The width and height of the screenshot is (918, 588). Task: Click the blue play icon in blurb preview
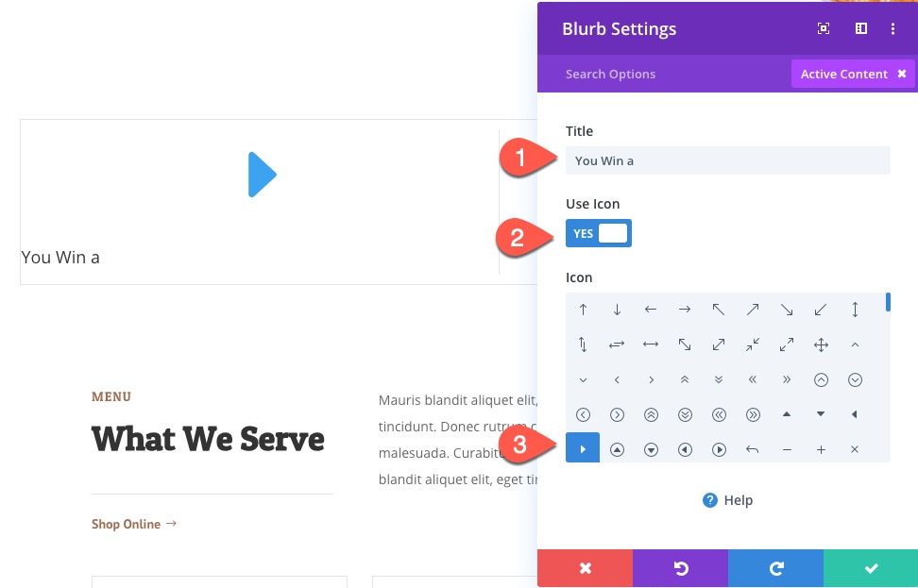[262, 175]
